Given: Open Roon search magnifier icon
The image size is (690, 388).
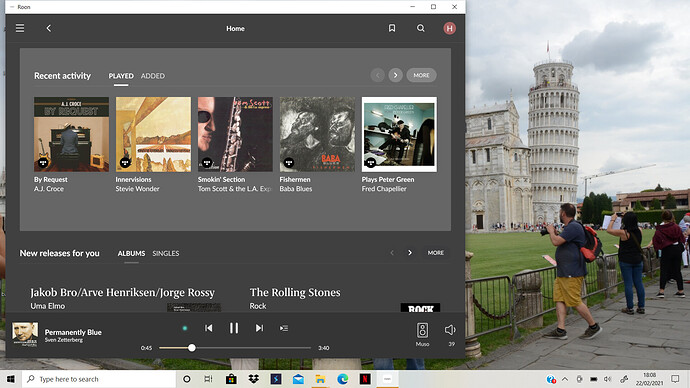Looking at the screenshot, I should (421, 28).
